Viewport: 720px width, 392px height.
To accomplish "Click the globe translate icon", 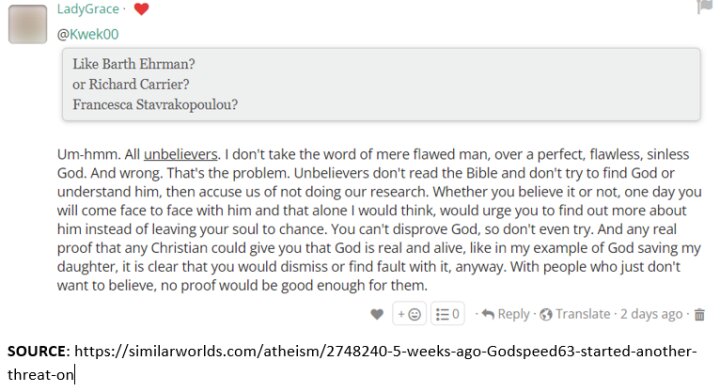I will 546,314.
